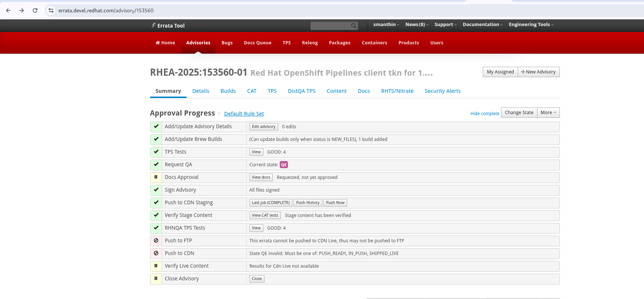
Task: Click check icon beside Push to CDN Staging
Action: pyautogui.click(x=156, y=202)
